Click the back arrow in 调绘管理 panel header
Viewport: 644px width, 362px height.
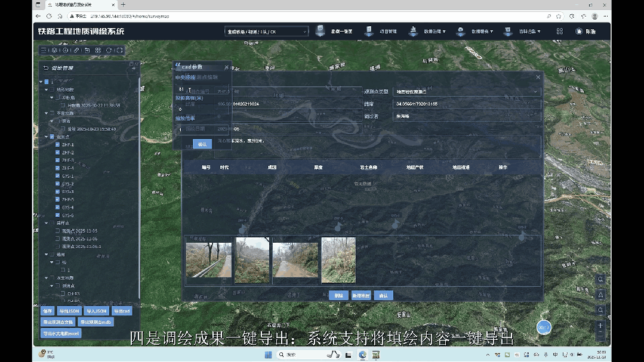coord(45,68)
